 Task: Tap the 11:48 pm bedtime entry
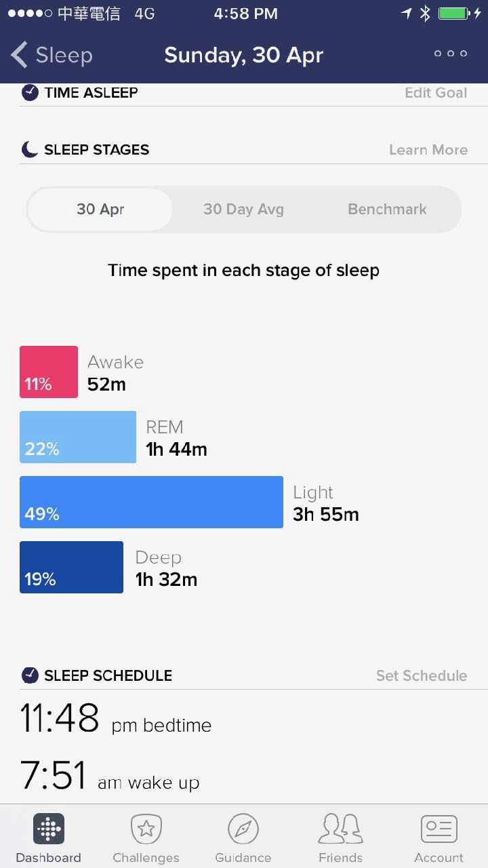[x=115, y=719]
